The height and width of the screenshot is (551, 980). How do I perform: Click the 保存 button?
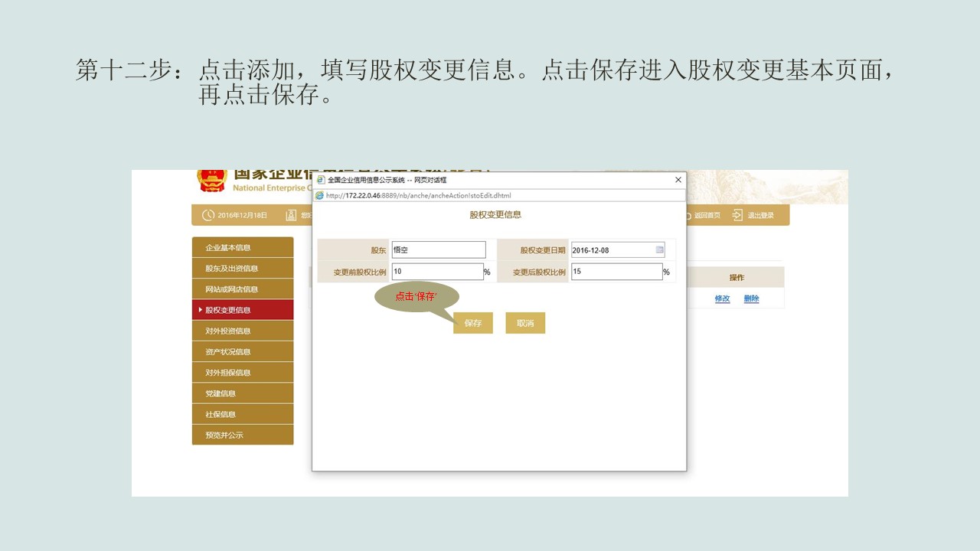coord(472,322)
